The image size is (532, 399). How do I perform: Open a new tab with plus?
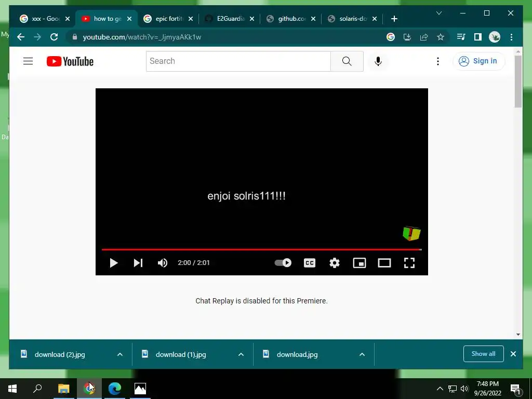tap(394, 19)
